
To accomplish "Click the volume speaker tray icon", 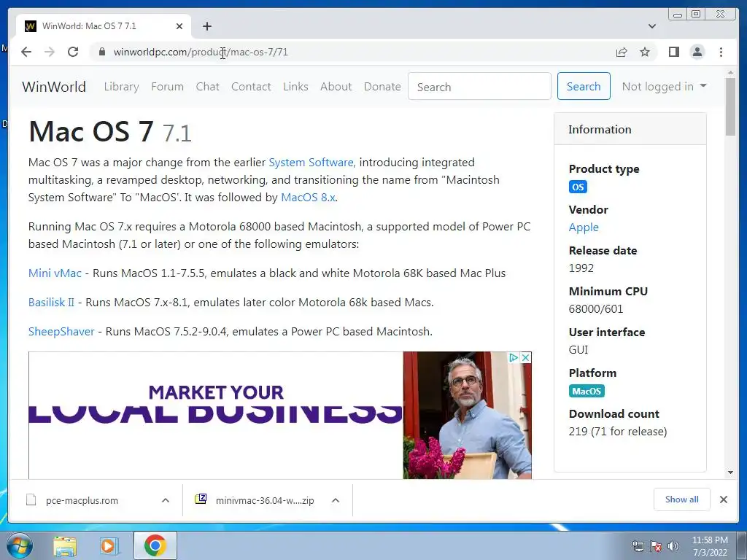I will coord(673,546).
